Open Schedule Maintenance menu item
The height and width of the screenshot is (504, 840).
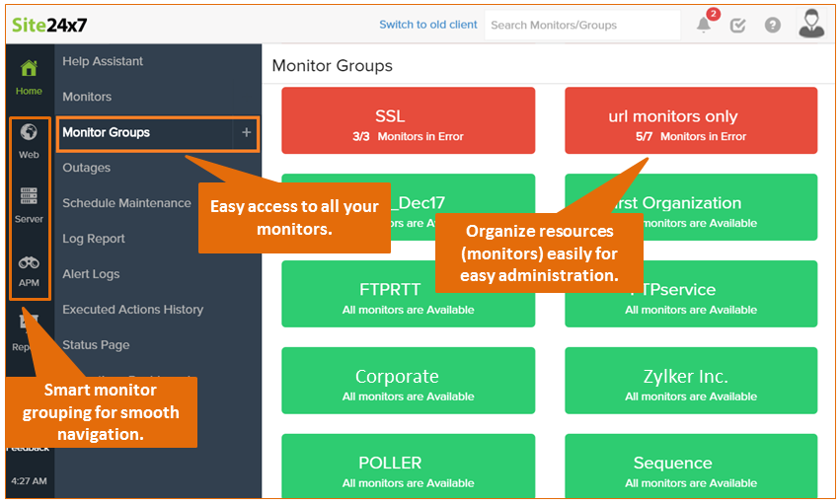(126, 203)
